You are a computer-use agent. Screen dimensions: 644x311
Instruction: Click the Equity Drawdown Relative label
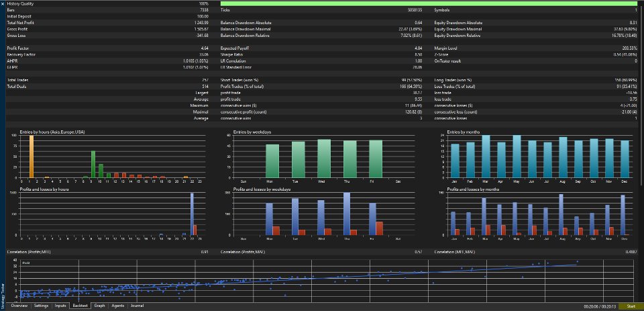pyautogui.click(x=458, y=36)
